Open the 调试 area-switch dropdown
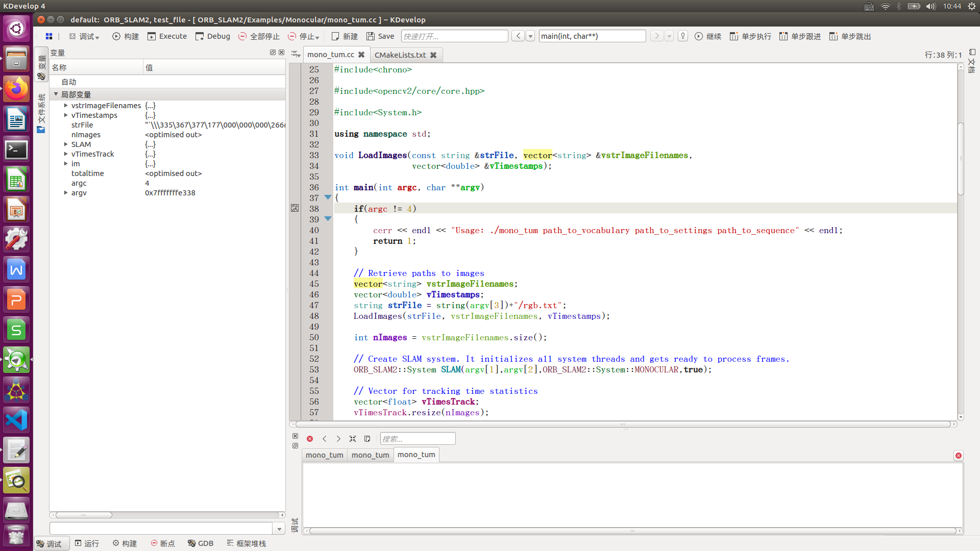 (x=84, y=36)
